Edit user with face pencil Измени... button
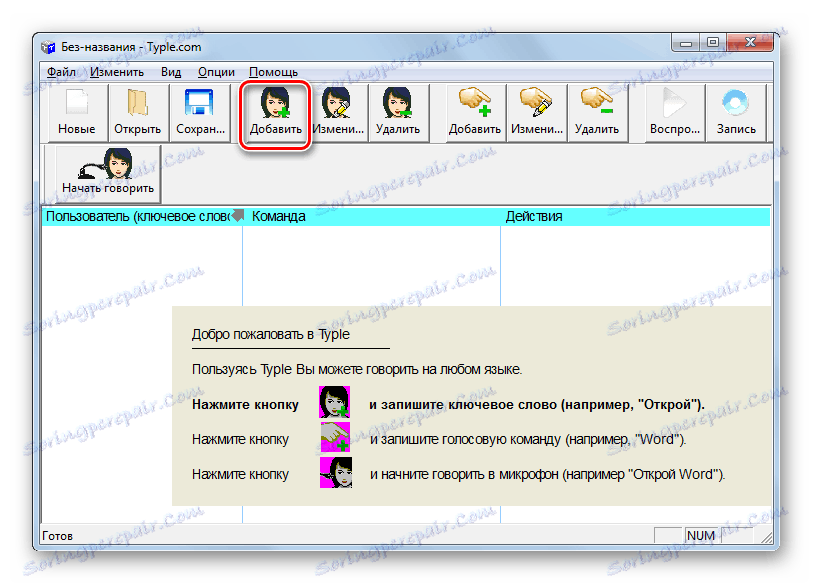This screenshot has height=584, width=813. click(x=338, y=112)
